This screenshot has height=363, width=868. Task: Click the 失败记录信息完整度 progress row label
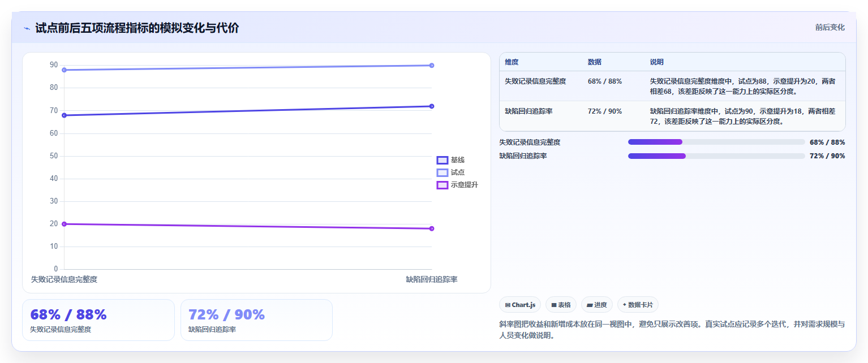click(x=530, y=142)
